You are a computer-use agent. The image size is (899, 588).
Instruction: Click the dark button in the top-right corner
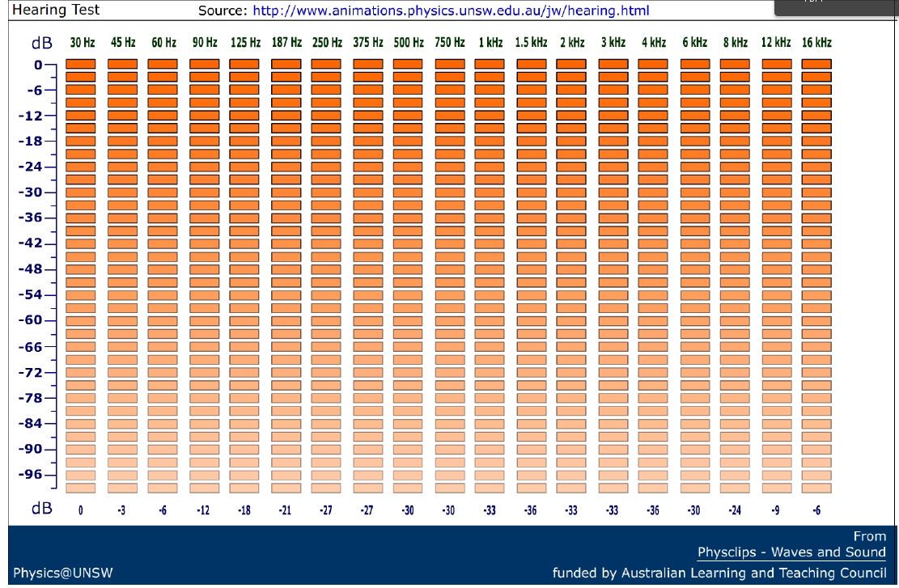pos(833,6)
